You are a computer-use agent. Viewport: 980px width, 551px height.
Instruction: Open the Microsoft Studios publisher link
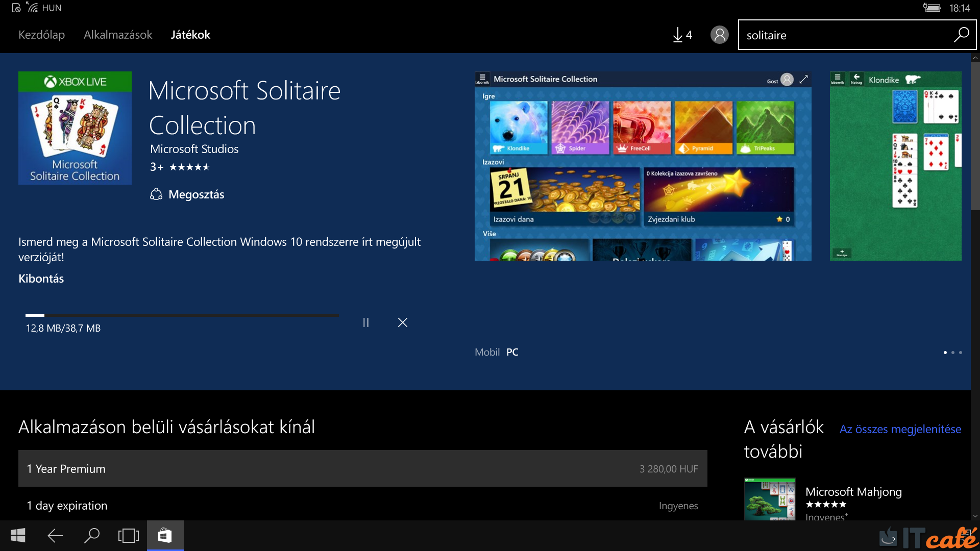pos(194,149)
